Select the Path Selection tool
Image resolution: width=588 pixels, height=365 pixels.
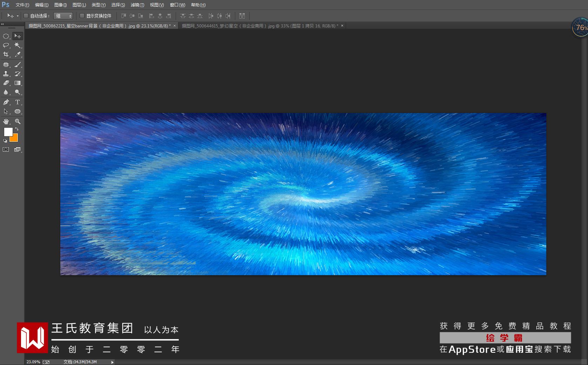click(x=6, y=111)
